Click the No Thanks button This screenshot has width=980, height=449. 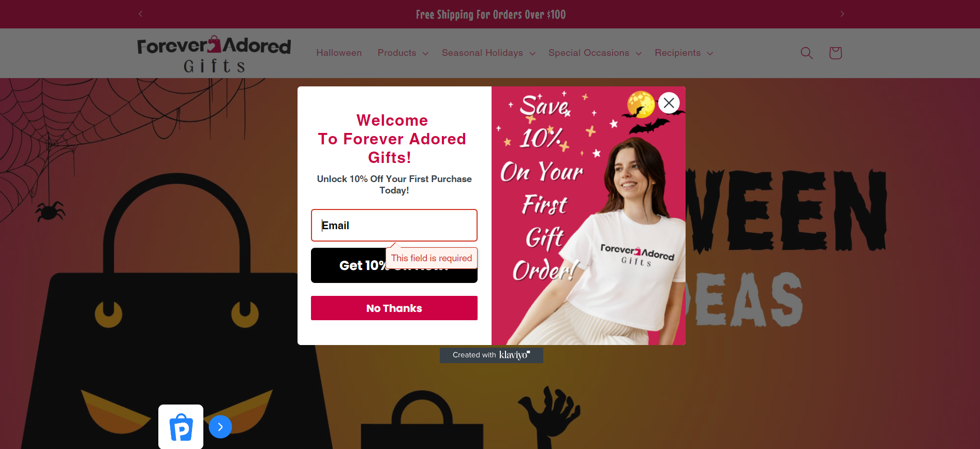(x=394, y=308)
